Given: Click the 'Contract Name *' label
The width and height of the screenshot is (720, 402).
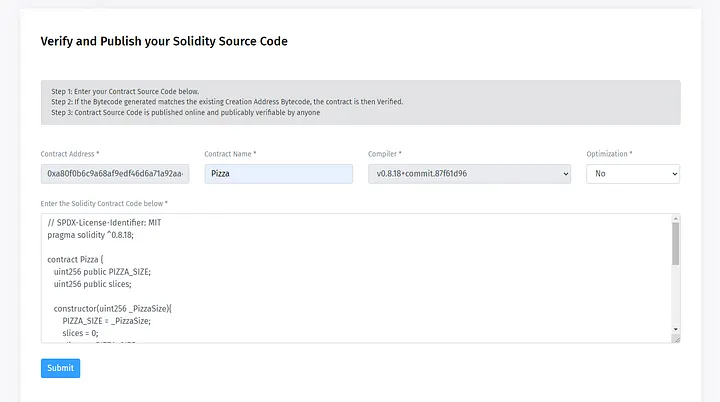Looking at the screenshot, I should pyautogui.click(x=230, y=154).
